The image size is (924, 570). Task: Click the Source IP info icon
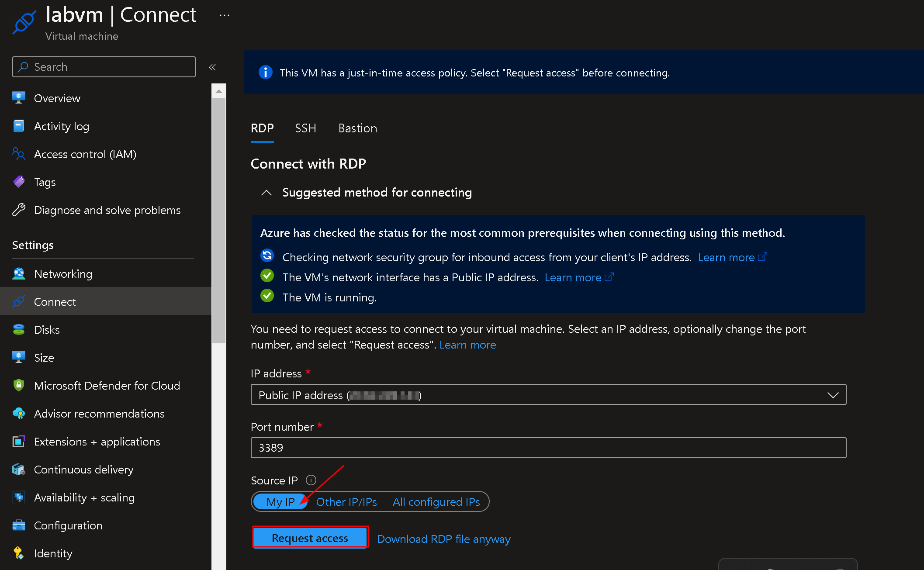311,480
